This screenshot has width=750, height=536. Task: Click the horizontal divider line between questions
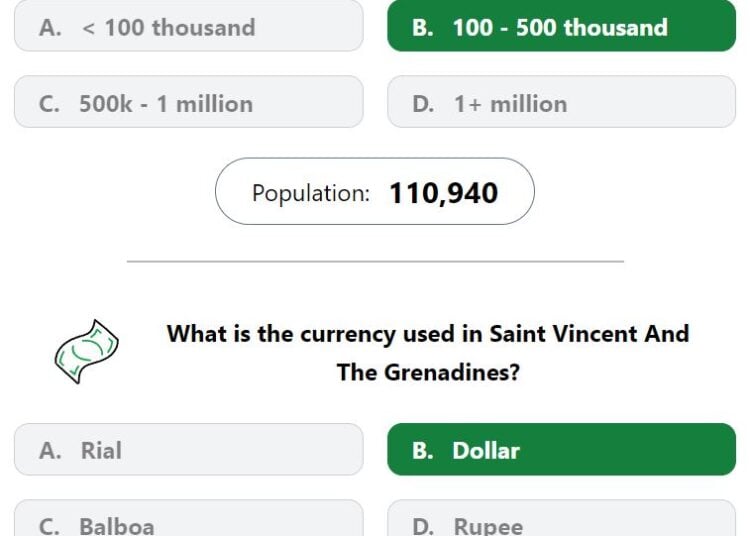tap(375, 262)
